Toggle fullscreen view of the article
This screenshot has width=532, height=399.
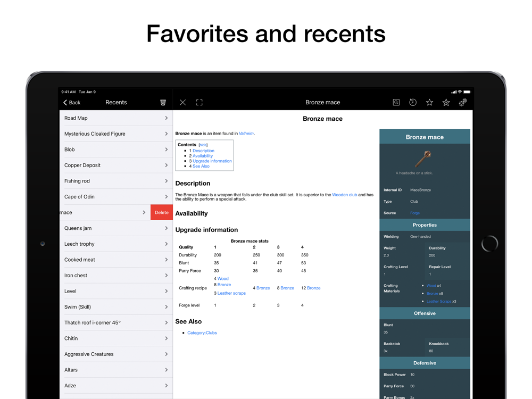click(199, 103)
